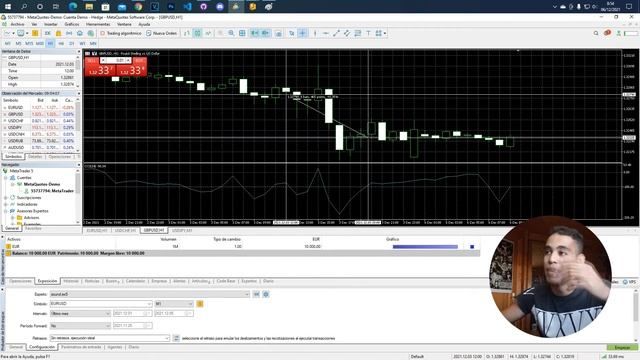Viewport: 640px width, 360px height.
Task: Open Visual Studio Code from taskbar
Action: pos(187,7)
